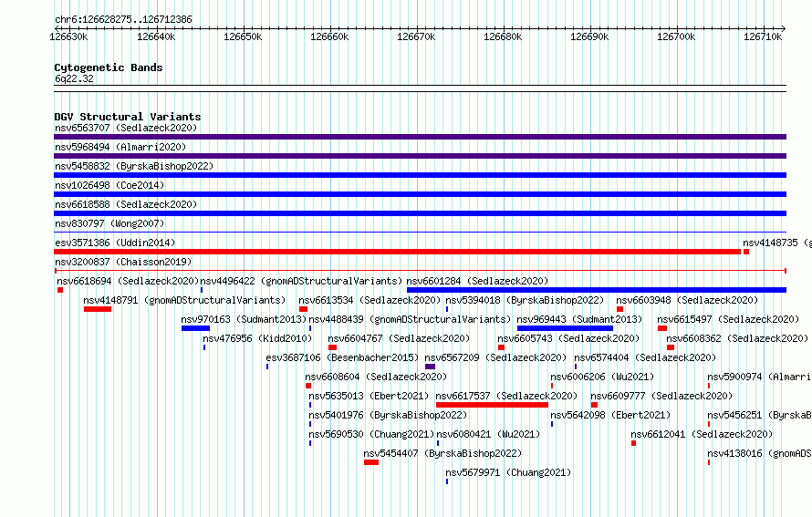Select nsv6609777 (Sedlazeck2020) label

coord(661,396)
